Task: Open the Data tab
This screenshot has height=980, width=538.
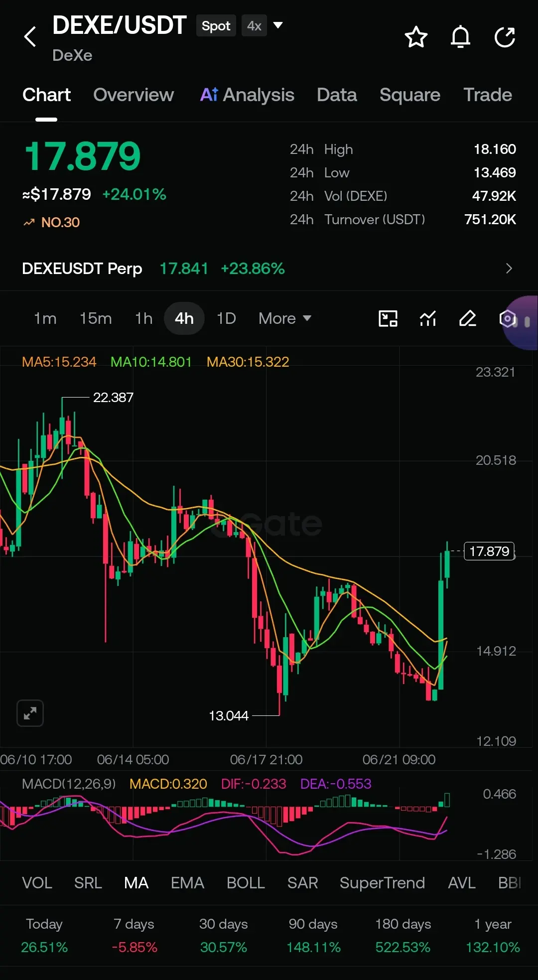Action: coord(337,95)
